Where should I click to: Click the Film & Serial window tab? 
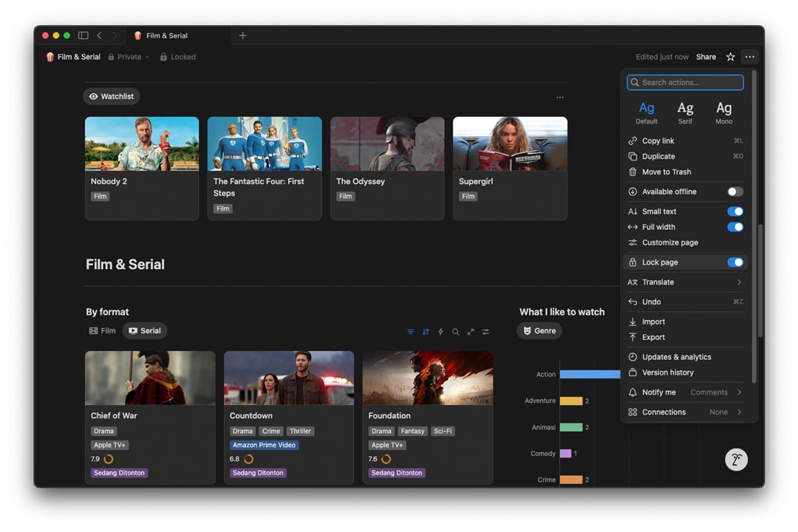point(178,35)
